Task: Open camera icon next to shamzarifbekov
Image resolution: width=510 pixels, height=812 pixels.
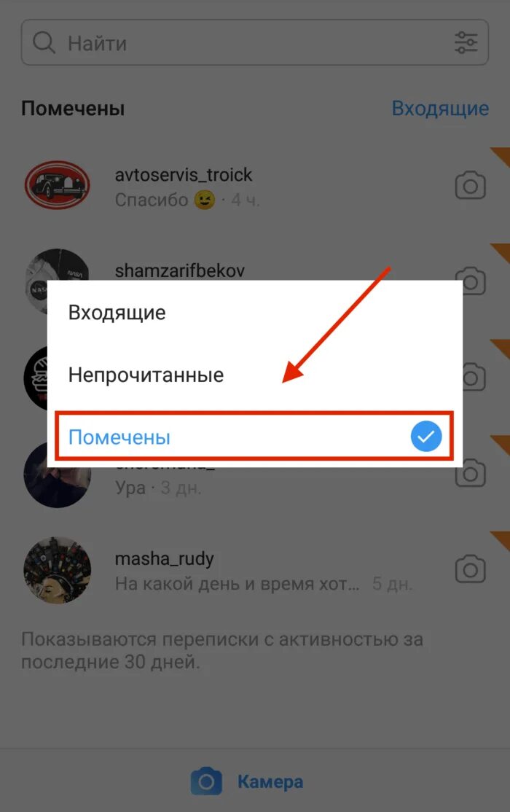Action: point(471,281)
